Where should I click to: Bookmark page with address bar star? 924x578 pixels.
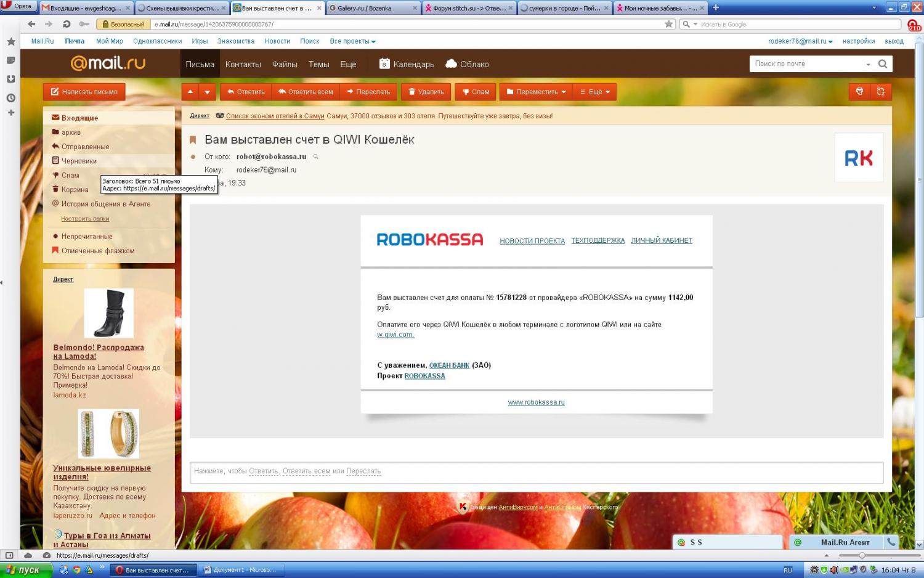pyautogui.click(x=668, y=24)
